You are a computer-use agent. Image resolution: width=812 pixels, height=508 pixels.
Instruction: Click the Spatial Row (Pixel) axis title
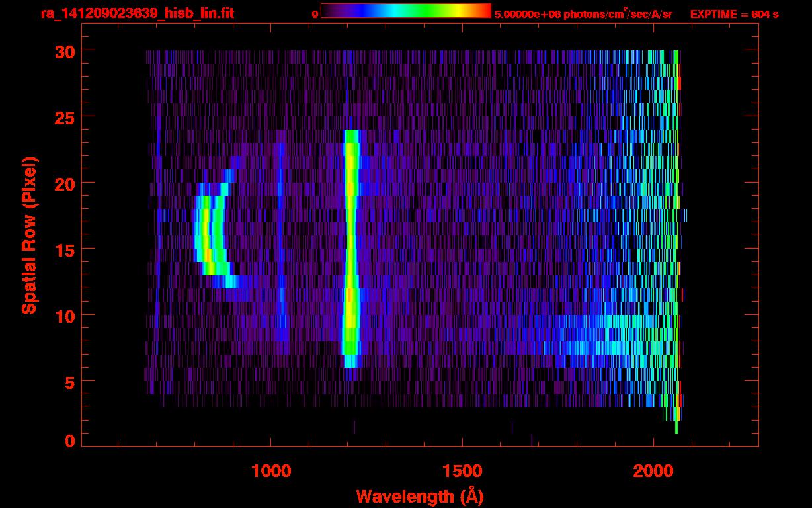pos(29,235)
